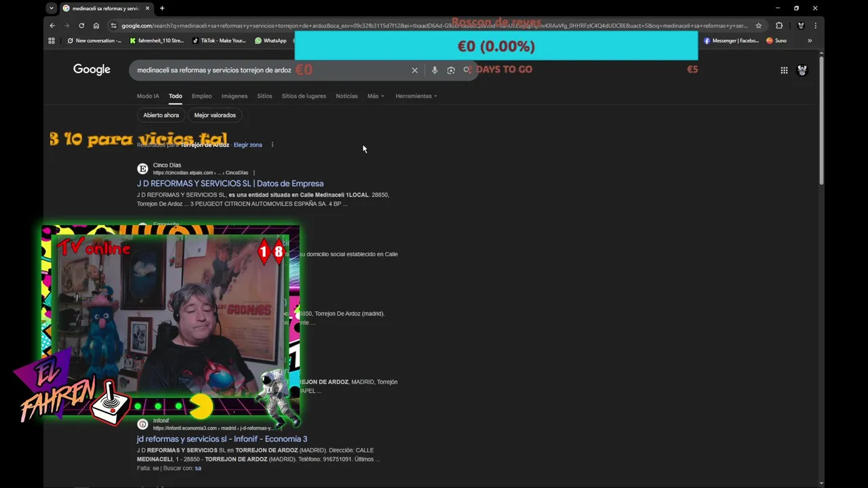
Task: Switch to the Noticias tab
Action: [347, 96]
